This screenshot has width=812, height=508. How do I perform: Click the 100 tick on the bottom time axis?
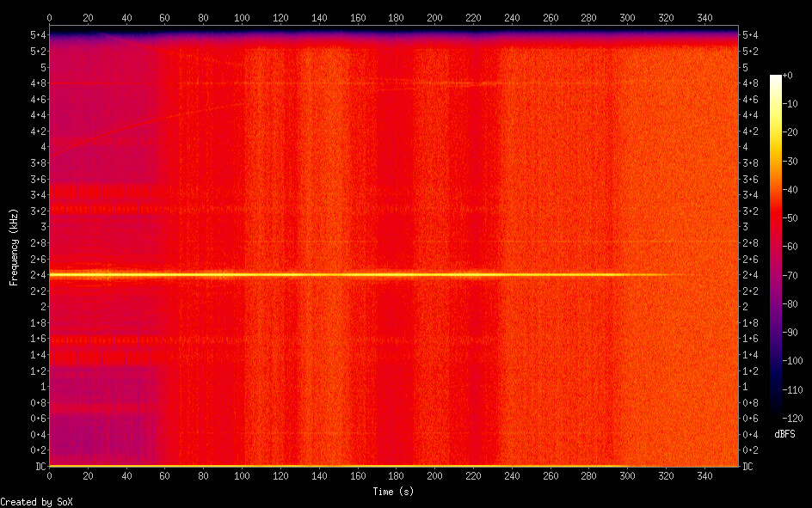[242, 475]
